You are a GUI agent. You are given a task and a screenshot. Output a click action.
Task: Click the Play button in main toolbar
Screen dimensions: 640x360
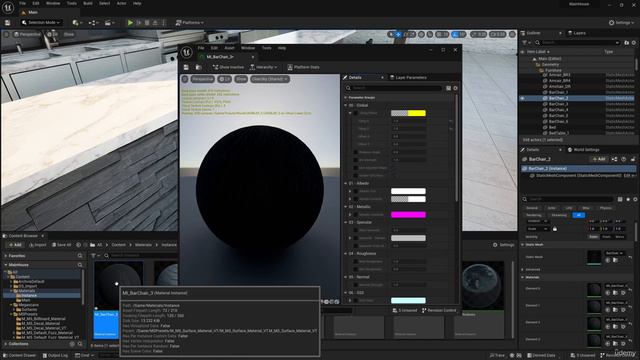click(x=130, y=23)
